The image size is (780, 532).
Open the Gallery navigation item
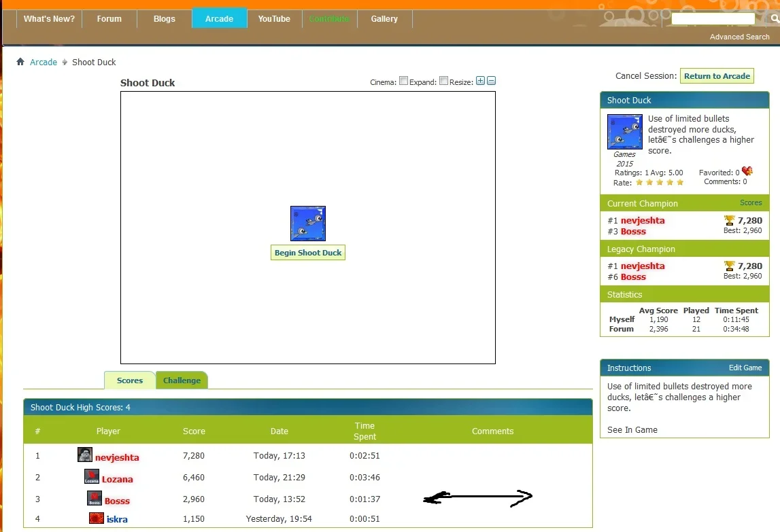click(384, 19)
